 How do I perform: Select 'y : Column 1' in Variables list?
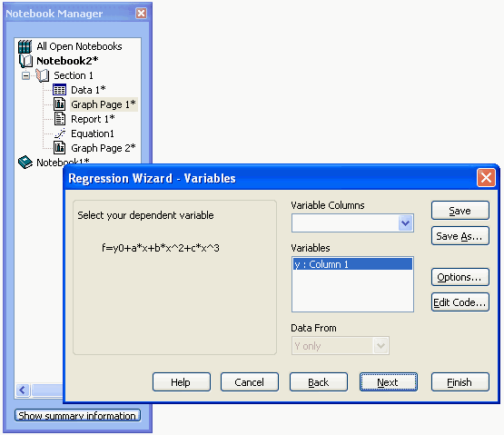(352, 264)
